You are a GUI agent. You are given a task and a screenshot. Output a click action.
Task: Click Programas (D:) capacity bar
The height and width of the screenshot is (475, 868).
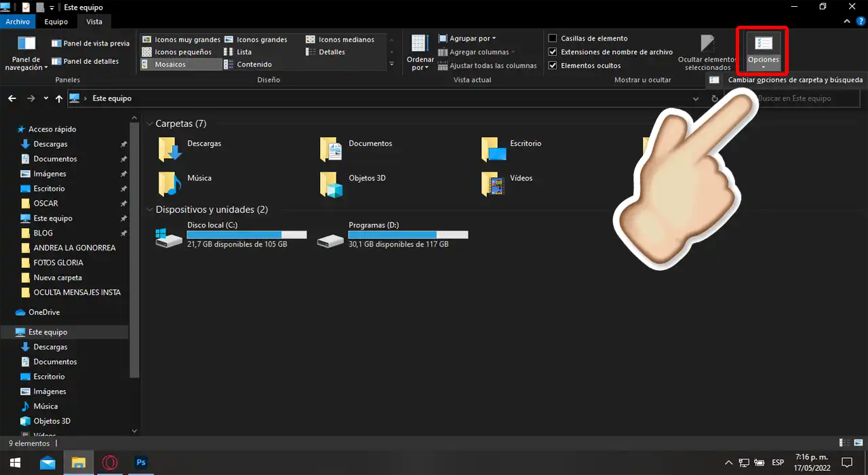coord(408,235)
